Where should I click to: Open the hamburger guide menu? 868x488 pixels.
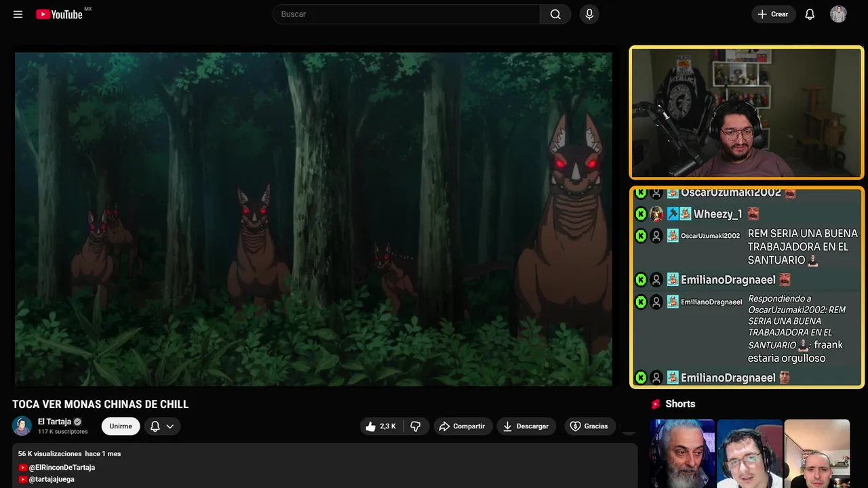tap(18, 14)
